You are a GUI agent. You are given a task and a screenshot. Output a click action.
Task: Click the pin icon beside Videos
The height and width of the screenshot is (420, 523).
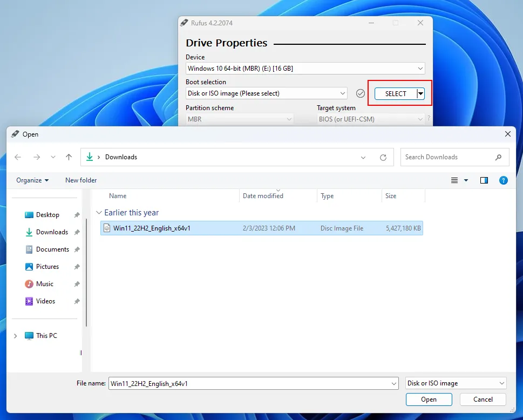pyautogui.click(x=77, y=302)
